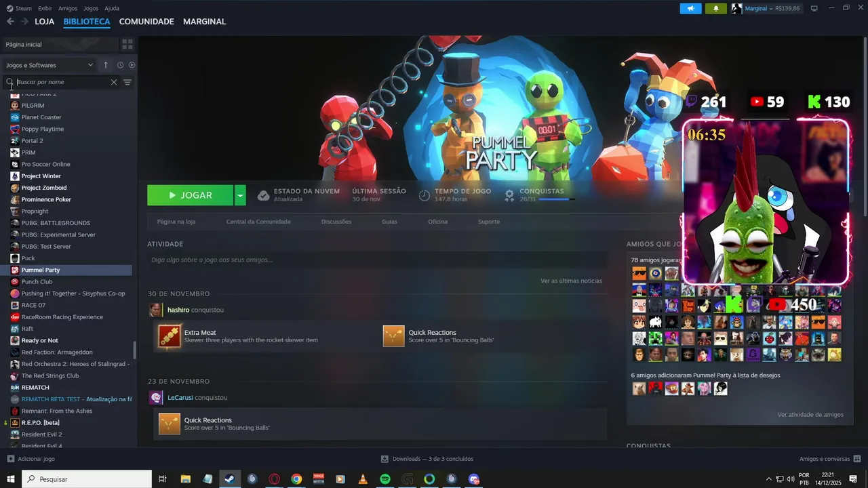This screenshot has height=488, width=868.
Task: Click the Windows Pesquisar search box
Action: [x=87, y=479]
